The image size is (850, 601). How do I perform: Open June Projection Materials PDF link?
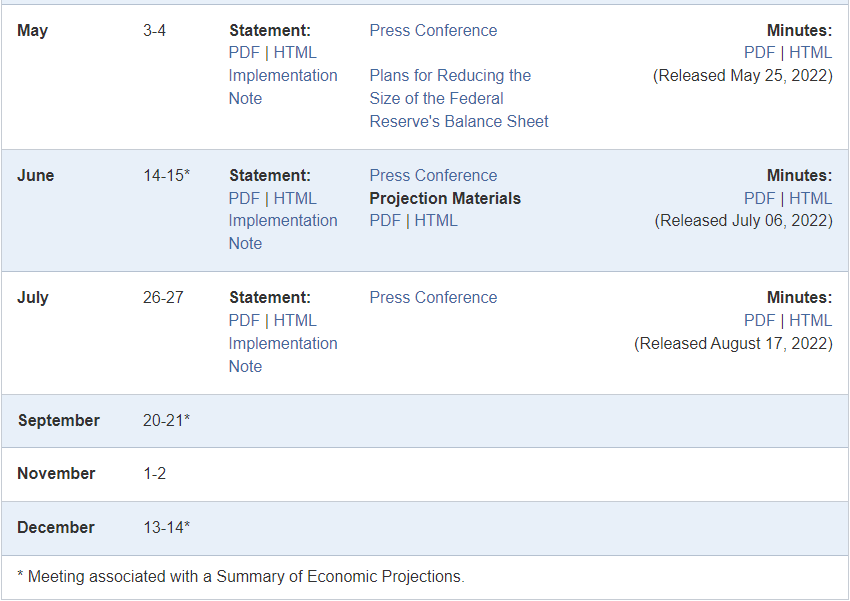point(385,221)
